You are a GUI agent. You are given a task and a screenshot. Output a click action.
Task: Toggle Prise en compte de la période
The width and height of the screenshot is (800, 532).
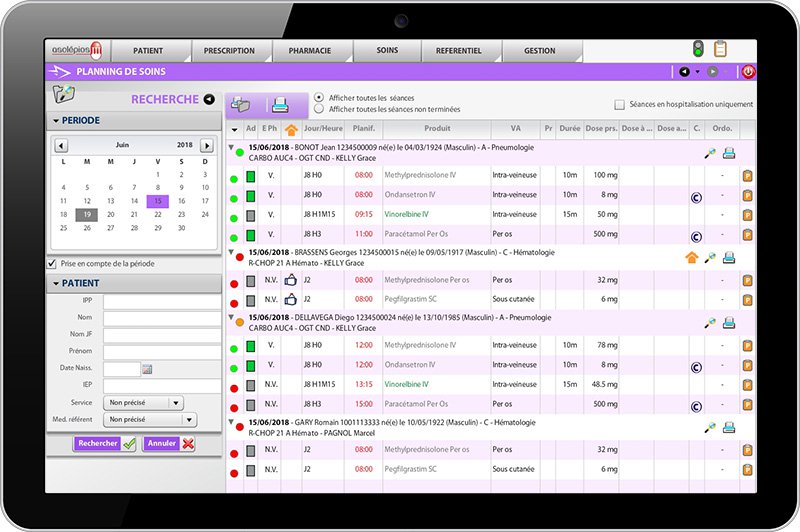(x=52, y=264)
